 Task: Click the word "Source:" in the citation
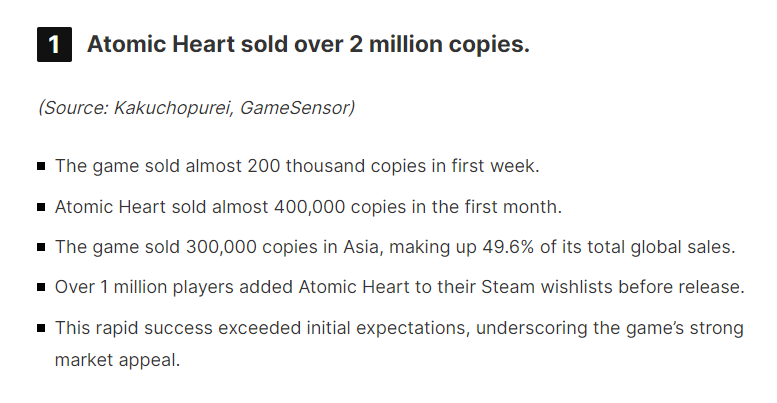75,107
